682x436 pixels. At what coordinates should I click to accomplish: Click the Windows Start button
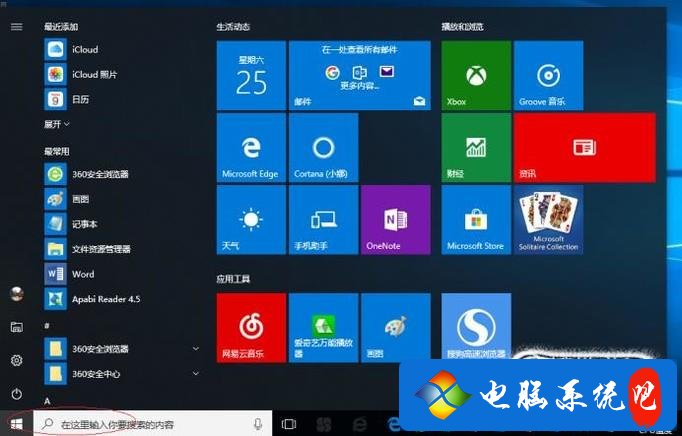(x=17, y=423)
